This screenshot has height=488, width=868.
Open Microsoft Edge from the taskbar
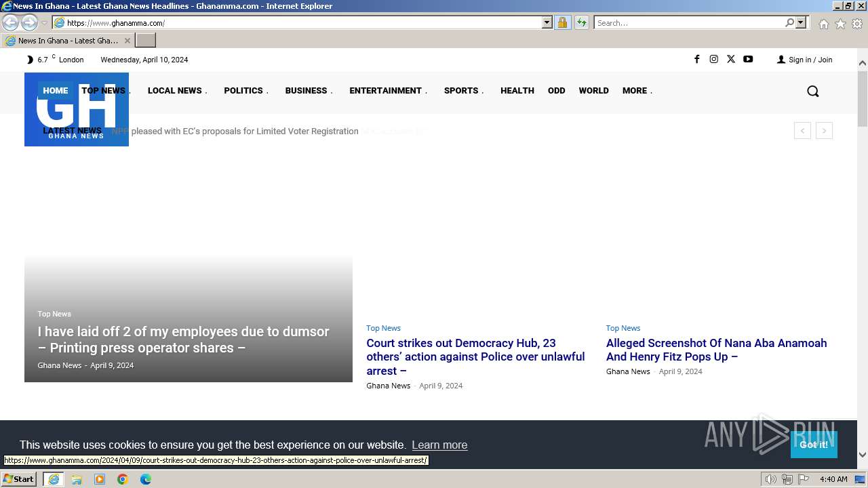tap(146, 479)
